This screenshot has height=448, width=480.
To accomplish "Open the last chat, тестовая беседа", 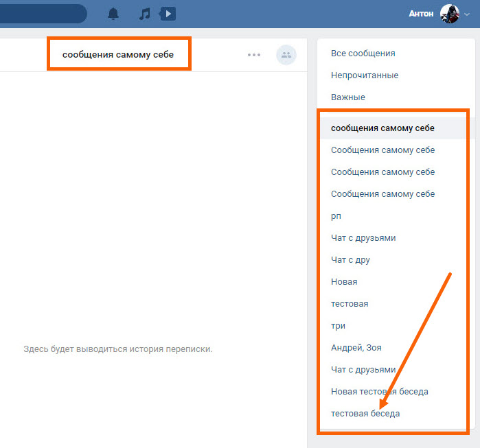I will (365, 414).
